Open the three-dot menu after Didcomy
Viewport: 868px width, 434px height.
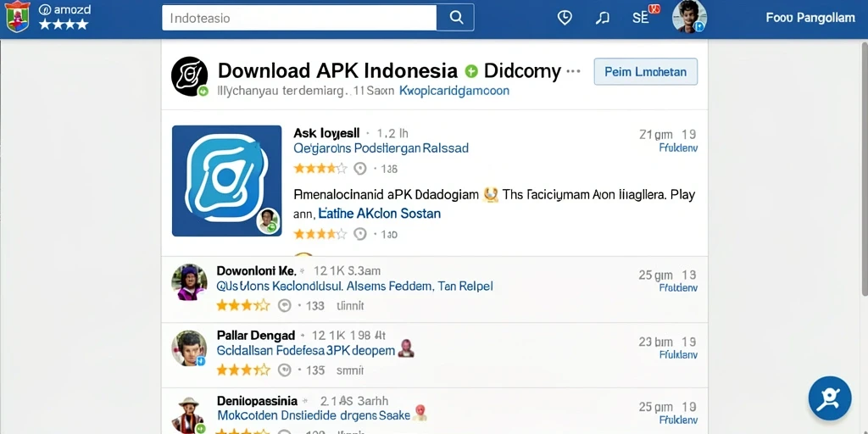click(574, 71)
